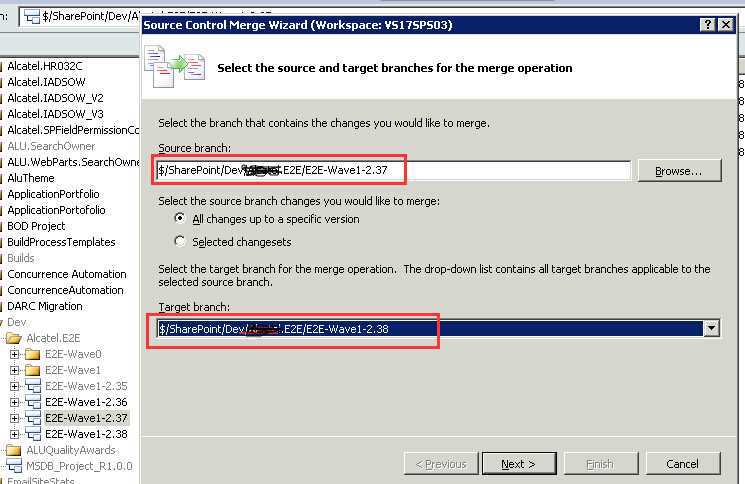Select the ConcurrenceAutomation item
Screen dimensions: 745x484
coord(65,290)
